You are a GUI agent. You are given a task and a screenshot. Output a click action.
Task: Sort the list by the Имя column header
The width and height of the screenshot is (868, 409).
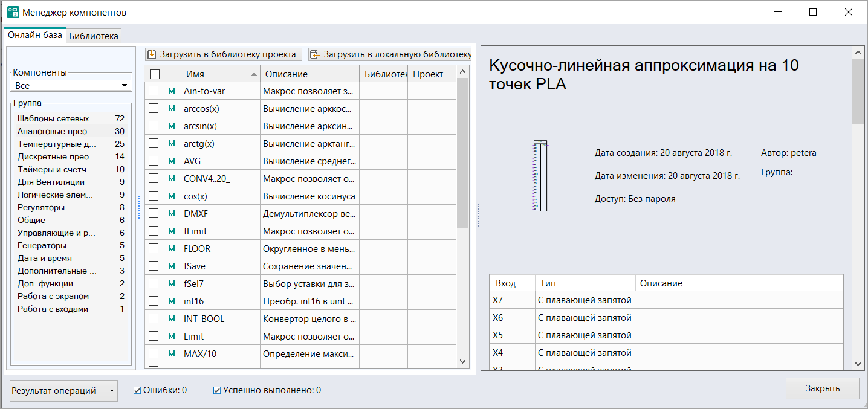[221, 74]
